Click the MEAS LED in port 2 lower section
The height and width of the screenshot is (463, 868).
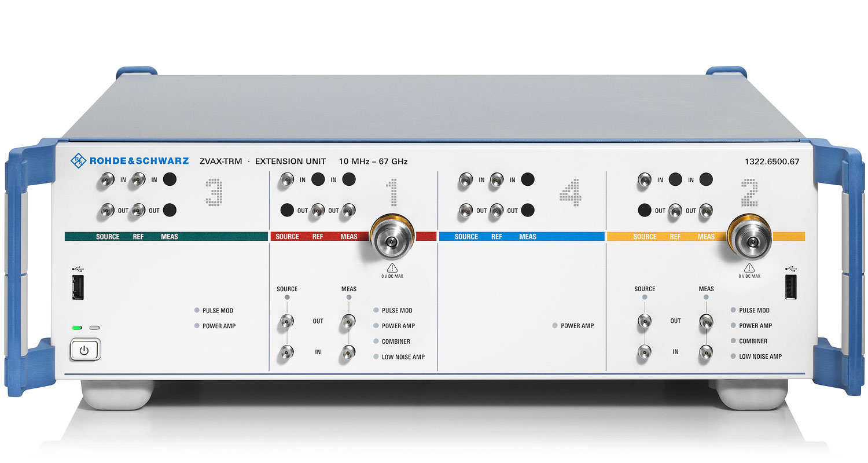tap(706, 297)
